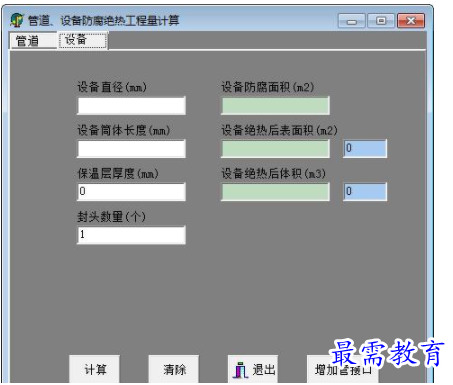Minimize the 工程量计算 window
This screenshot has width=453, height=385.
(352, 21)
